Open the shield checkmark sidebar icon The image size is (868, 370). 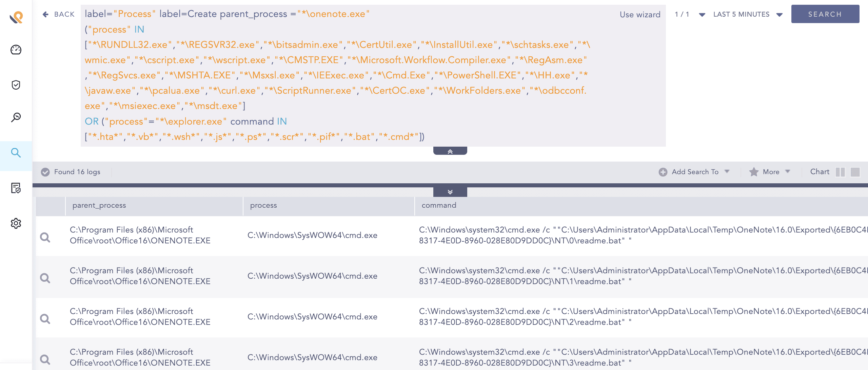(x=16, y=85)
